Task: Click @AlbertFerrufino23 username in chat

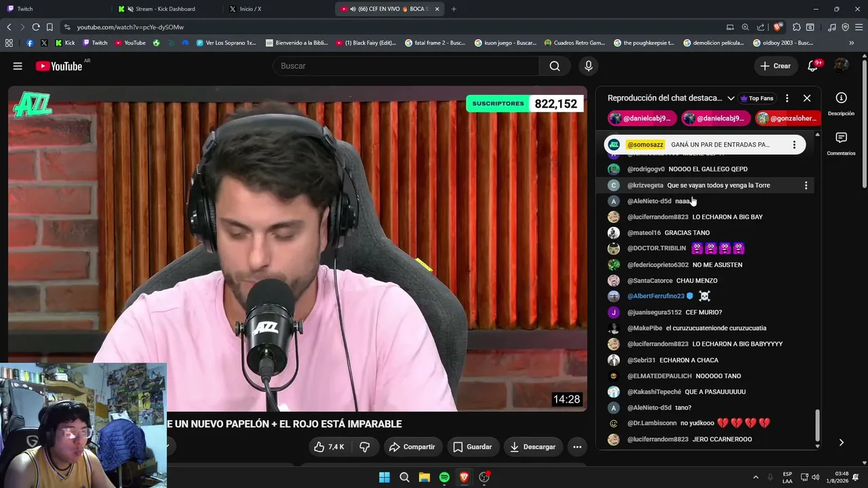Action: (656, 296)
